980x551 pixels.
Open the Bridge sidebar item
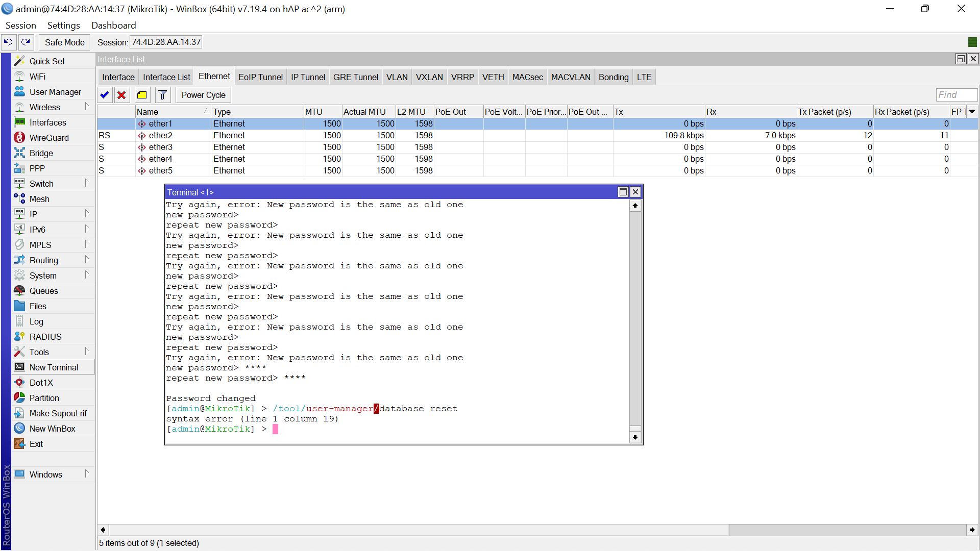click(x=41, y=153)
